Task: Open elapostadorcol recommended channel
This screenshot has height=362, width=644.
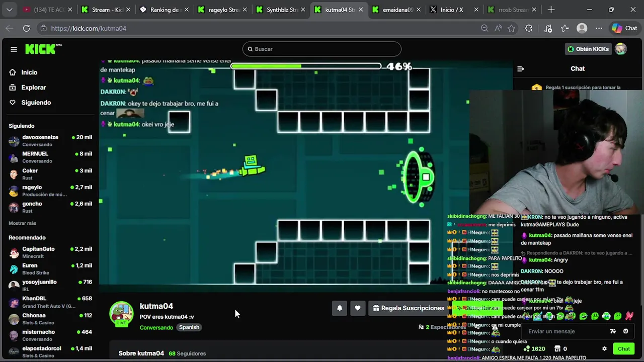Action: (x=50, y=352)
